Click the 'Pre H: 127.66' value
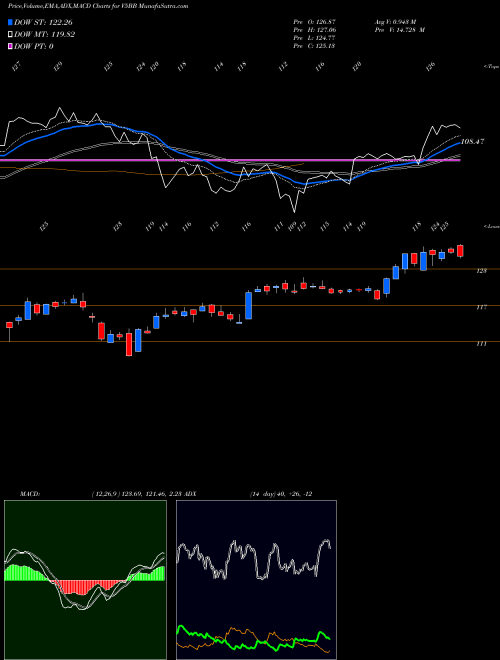This screenshot has height=660, width=500. click(x=314, y=30)
